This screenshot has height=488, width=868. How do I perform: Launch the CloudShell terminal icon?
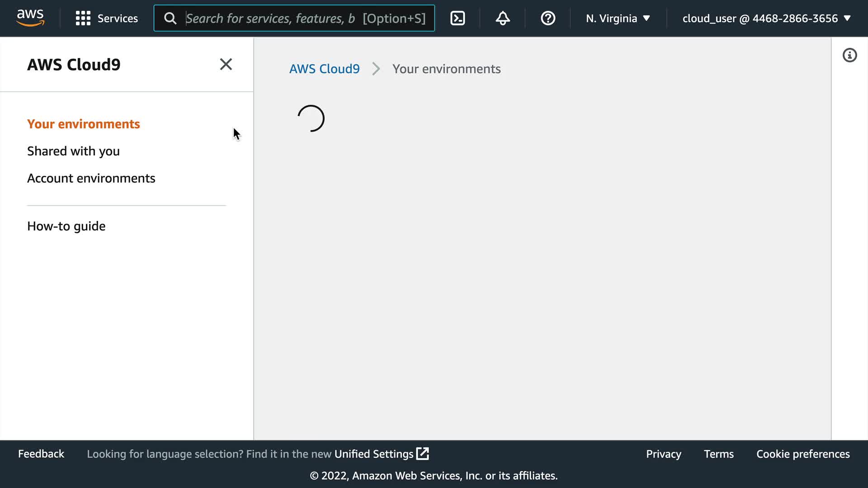coord(458,18)
